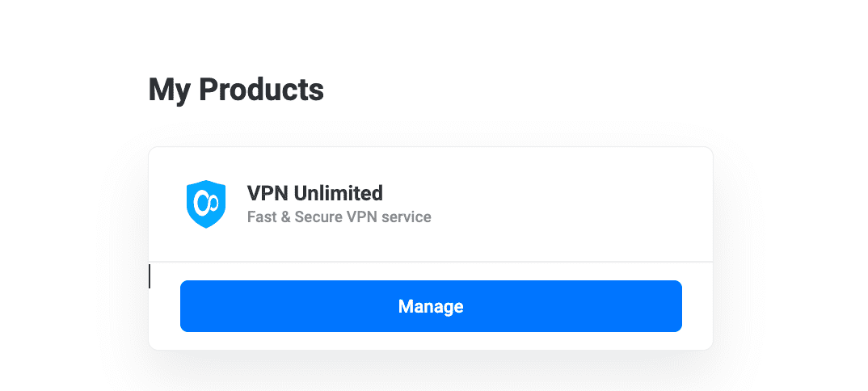This screenshot has width=868, height=391.
Task: Click the VPN Unlimited product title
Action: click(314, 193)
